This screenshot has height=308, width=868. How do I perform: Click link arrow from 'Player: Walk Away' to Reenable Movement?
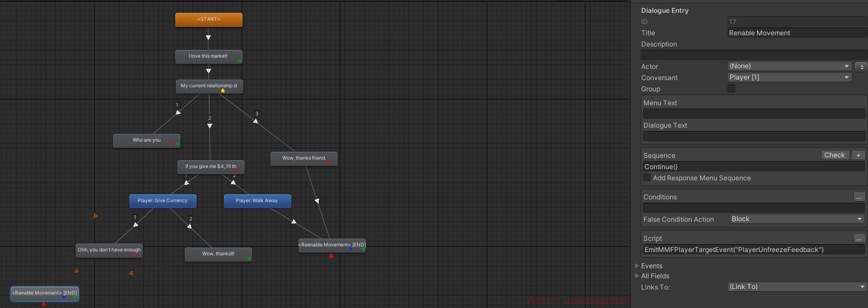(x=293, y=221)
